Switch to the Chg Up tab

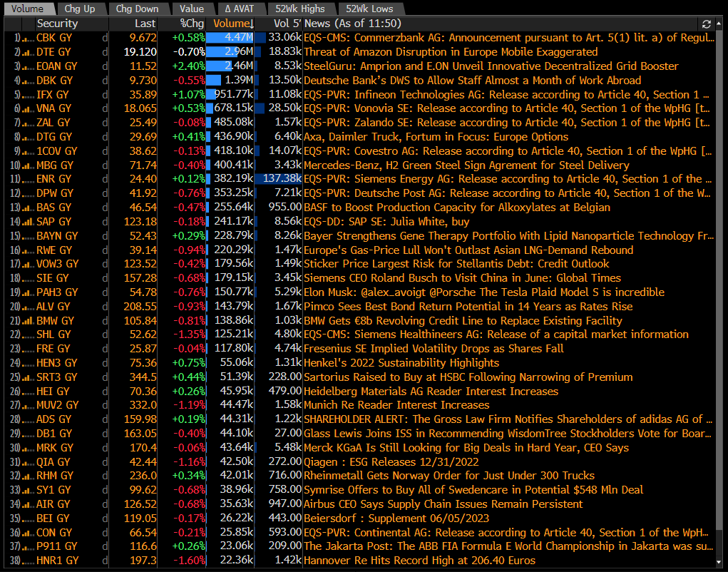coord(81,9)
